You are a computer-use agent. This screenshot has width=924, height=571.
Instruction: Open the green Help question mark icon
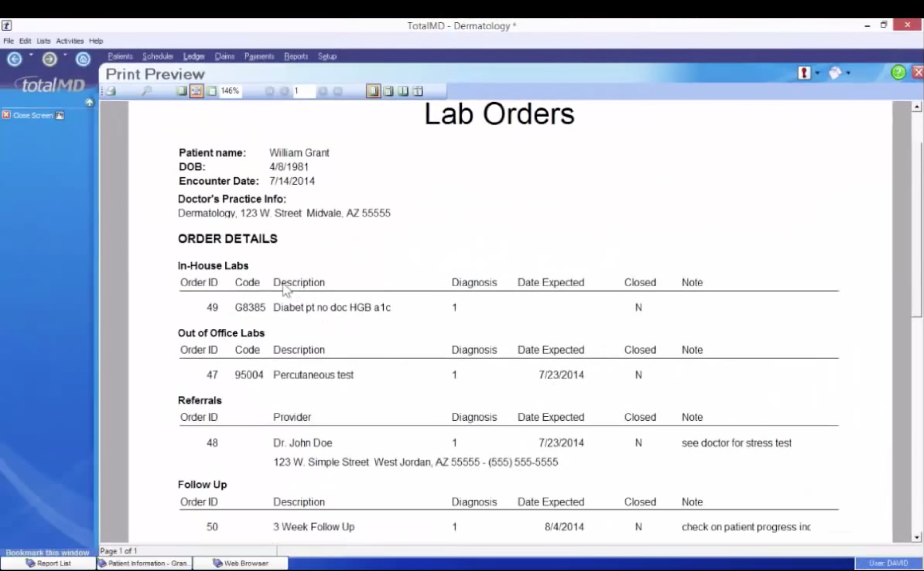click(x=897, y=73)
